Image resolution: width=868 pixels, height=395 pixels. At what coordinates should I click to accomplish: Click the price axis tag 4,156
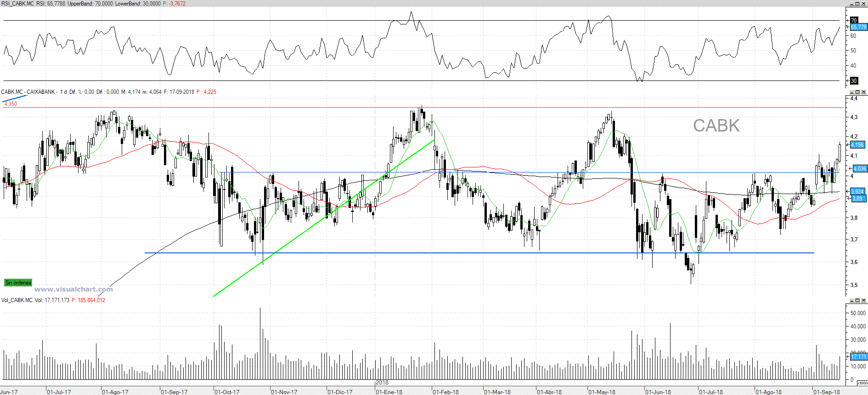[857, 145]
